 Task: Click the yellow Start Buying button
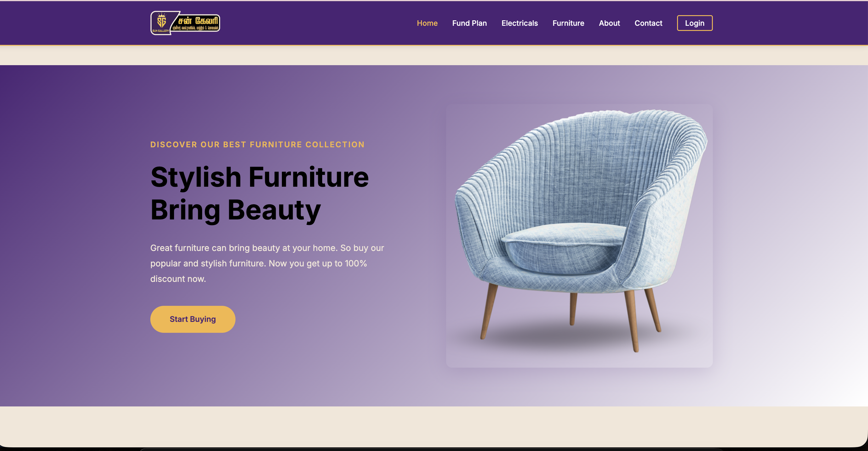[193, 319]
